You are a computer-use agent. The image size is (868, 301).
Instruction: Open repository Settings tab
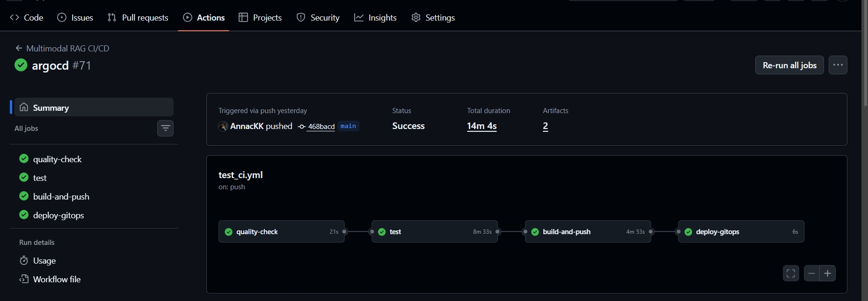(x=433, y=18)
